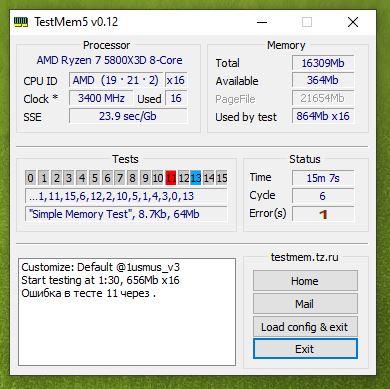Click the "Customize: Default @1usmus_v3" log line
This screenshot has height=389, width=390.
click(x=101, y=267)
